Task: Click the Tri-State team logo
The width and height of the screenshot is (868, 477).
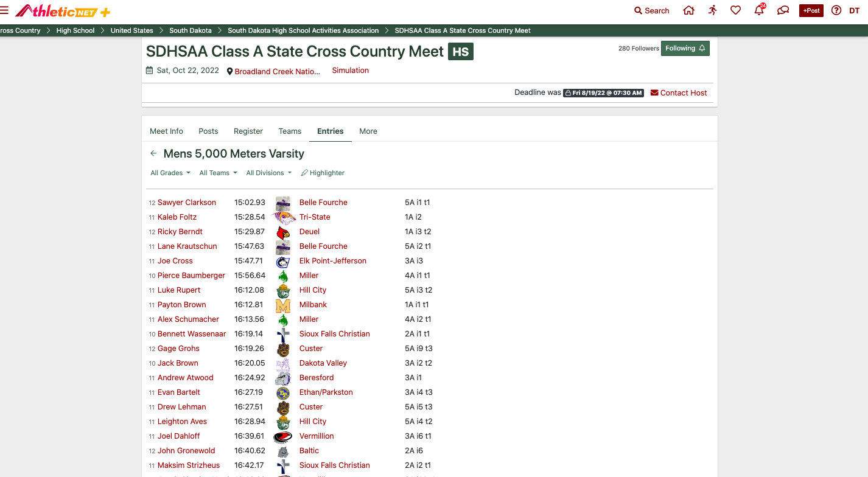Action: [283, 217]
